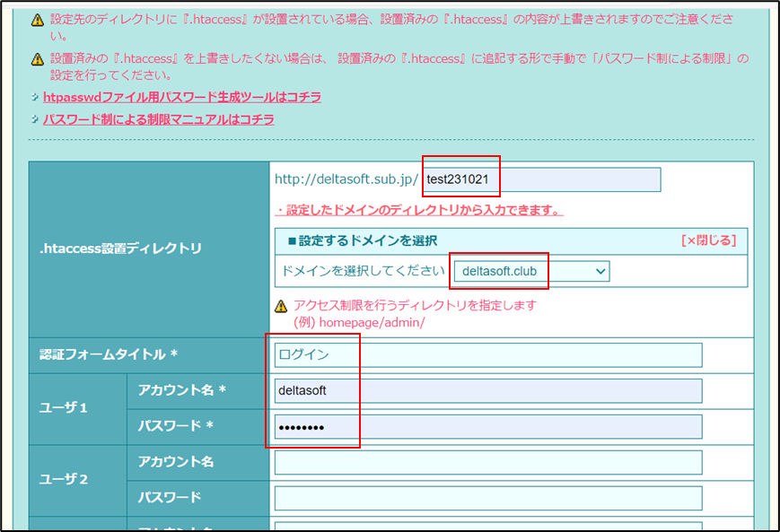Image resolution: width=780 pixels, height=532 pixels.
Task: Click the warning icon beside the .htaccess overwrite notice
Action: pos(37,20)
